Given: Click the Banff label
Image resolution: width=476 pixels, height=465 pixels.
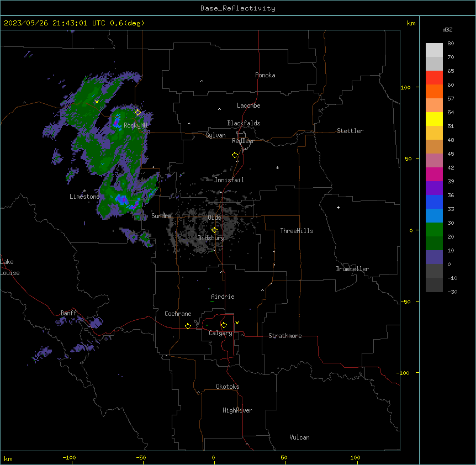Looking at the screenshot, I should [x=68, y=313].
